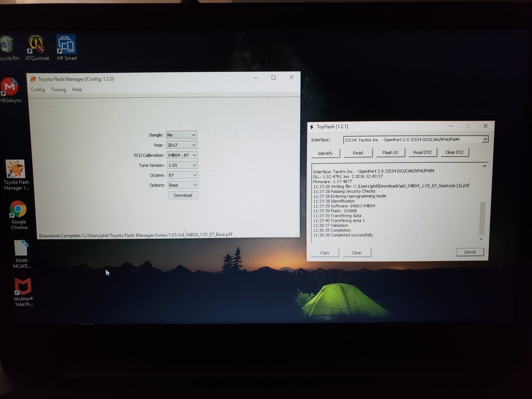Open the ECU Calibration dropdown
The image size is (532, 399).
tap(182, 155)
